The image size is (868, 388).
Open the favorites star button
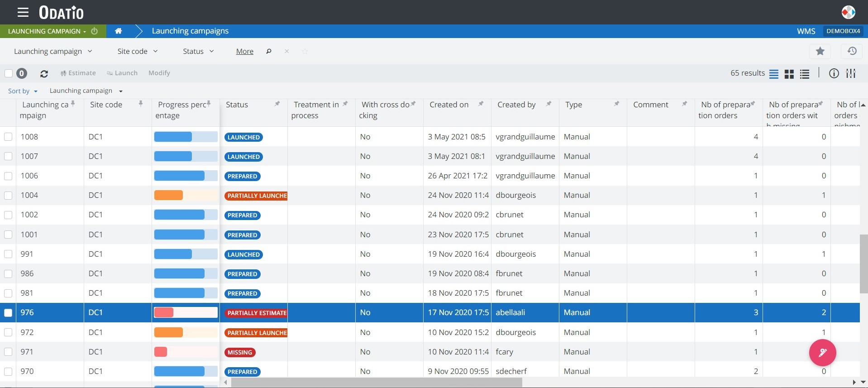(820, 51)
